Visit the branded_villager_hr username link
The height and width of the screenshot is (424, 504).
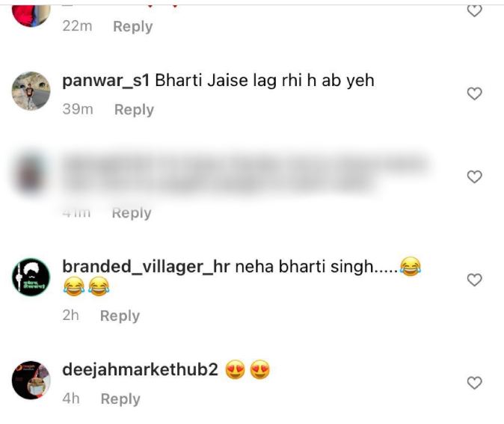[x=146, y=267]
